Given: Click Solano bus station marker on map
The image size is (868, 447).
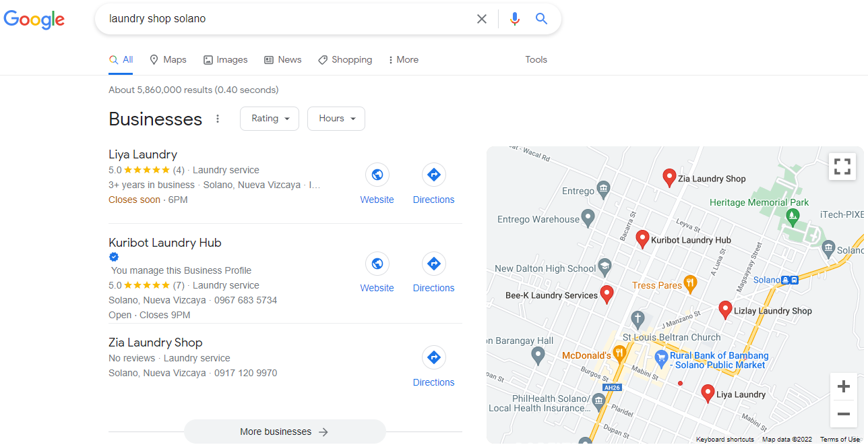Looking at the screenshot, I should (x=790, y=280).
